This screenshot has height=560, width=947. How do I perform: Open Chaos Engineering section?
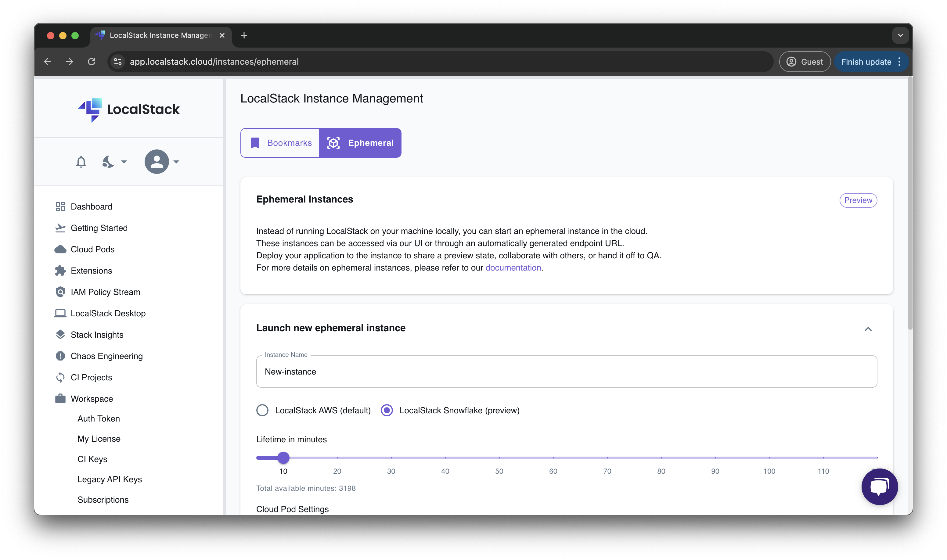point(107,355)
